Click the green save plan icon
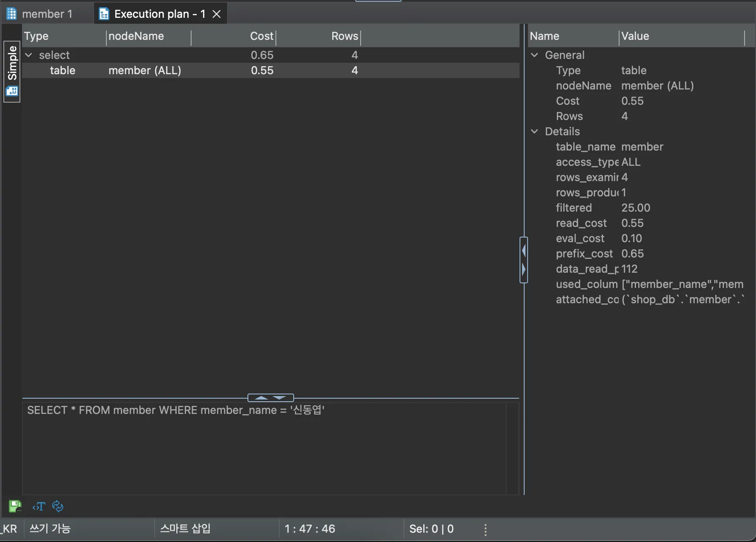 [15, 506]
